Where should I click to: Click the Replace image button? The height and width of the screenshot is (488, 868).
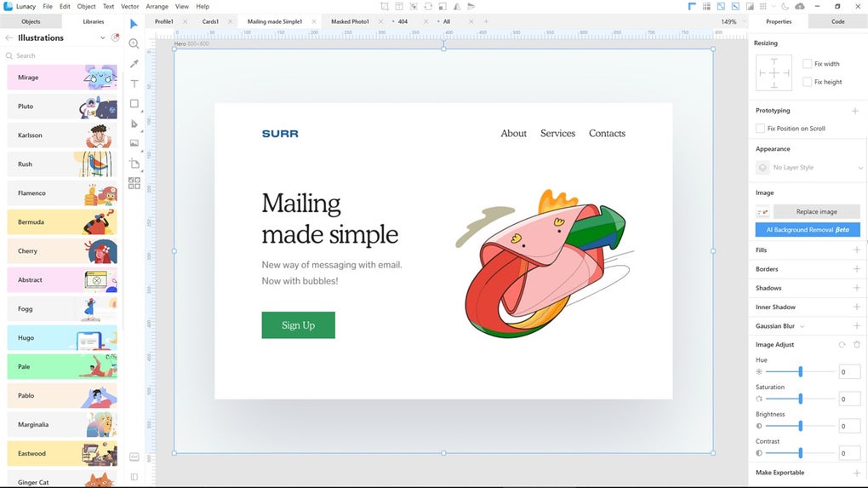tap(817, 211)
